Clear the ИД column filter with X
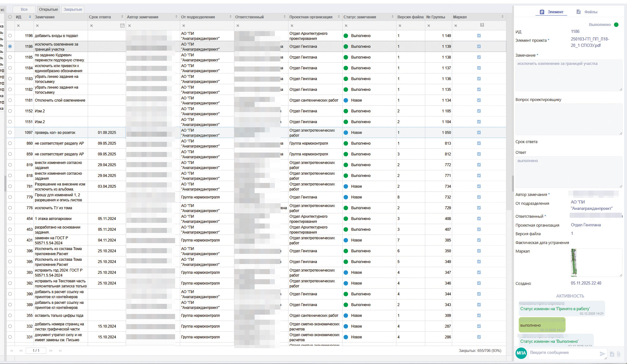 (x=18, y=26)
